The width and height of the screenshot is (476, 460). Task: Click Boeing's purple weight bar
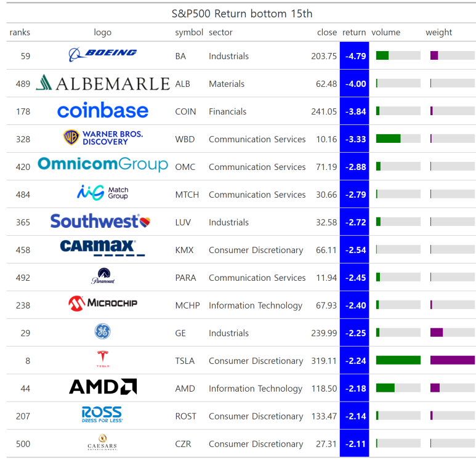[x=434, y=55]
